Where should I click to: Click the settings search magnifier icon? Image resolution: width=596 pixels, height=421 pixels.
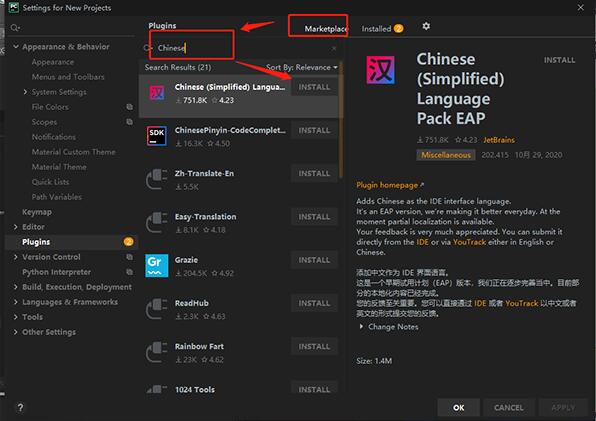point(15,28)
